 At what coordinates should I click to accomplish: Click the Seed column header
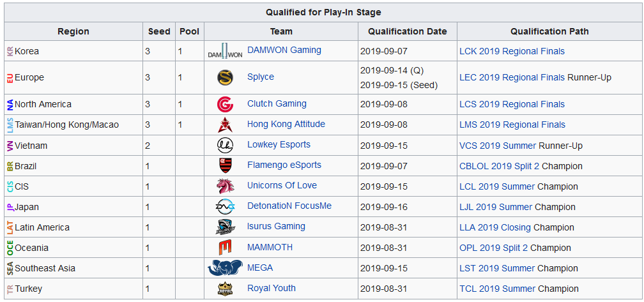pyautogui.click(x=159, y=31)
